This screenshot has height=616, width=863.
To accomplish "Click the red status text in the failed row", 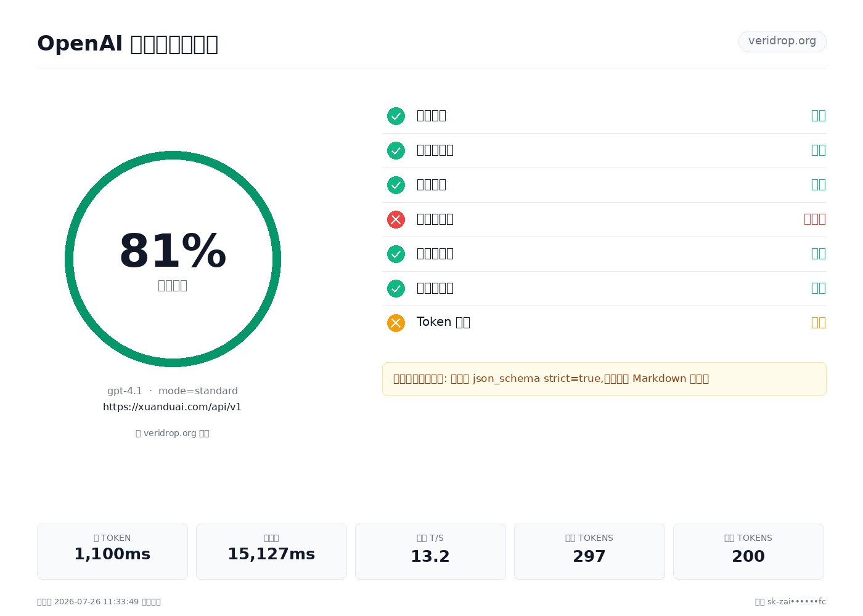I will [x=815, y=219].
